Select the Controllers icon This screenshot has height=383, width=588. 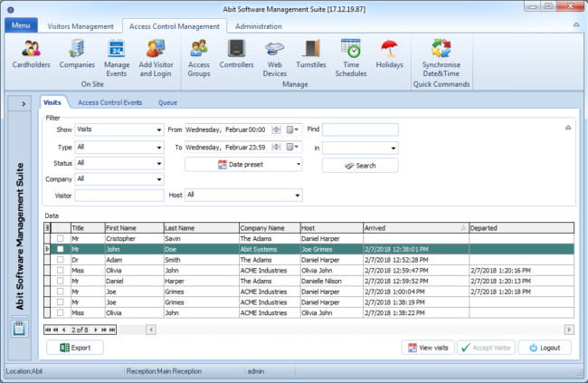236,53
